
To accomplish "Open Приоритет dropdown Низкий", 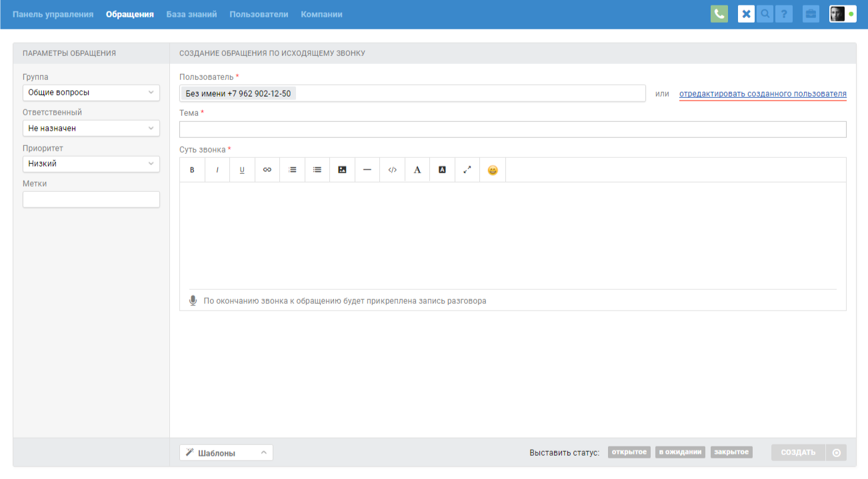I will click(91, 163).
